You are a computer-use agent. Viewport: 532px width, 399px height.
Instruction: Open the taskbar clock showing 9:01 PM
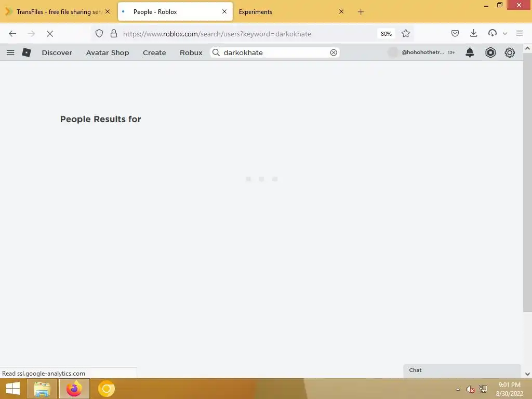pyautogui.click(x=509, y=389)
